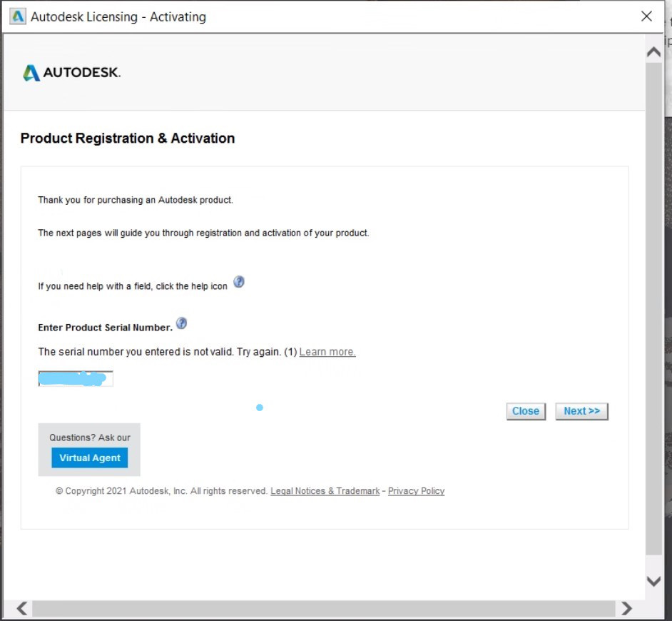This screenshot has width=672, height=621.
Task: Click the vertical scrollbar up arrow
Action: 653,52
